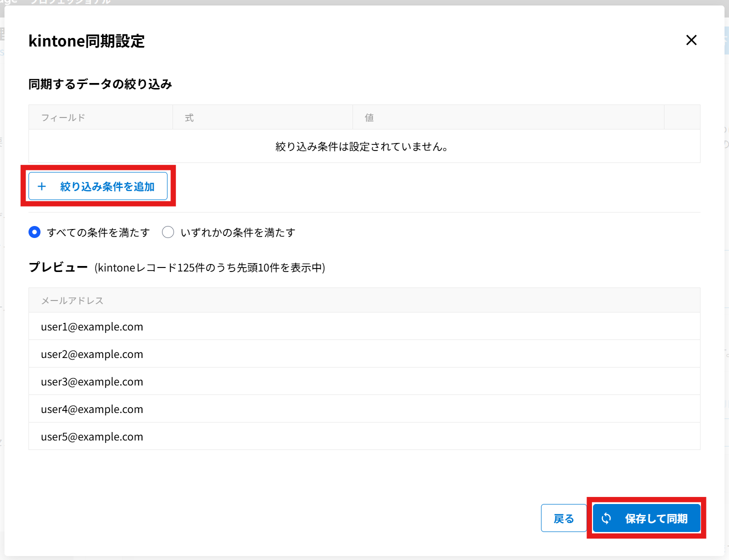Click the 式 column header

point(189,117)
